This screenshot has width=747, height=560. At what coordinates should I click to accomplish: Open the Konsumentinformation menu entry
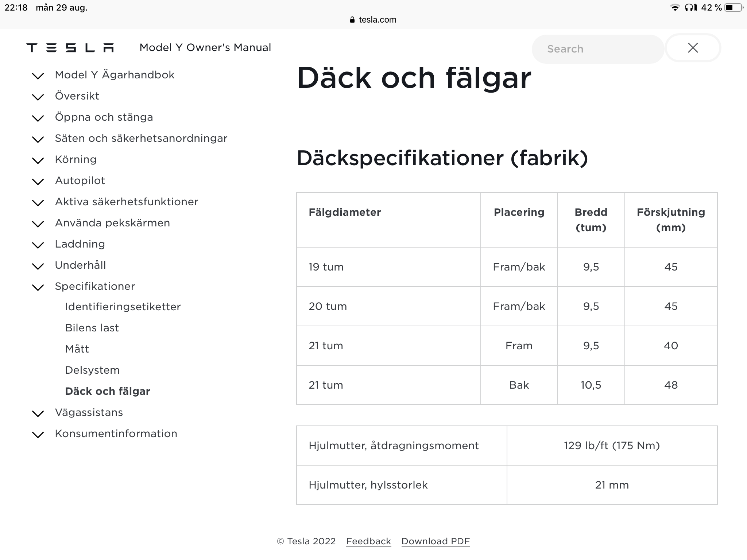coord(116,433)
